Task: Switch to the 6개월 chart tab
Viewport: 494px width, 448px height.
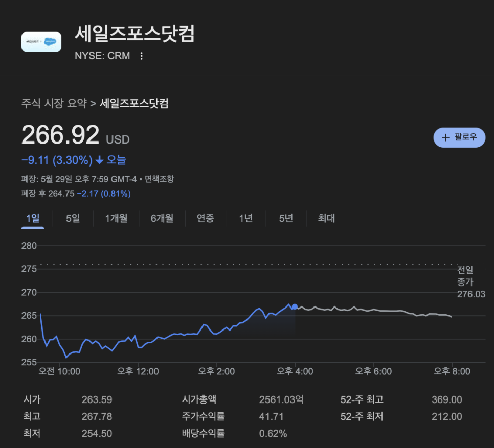Action: (162, 218)
